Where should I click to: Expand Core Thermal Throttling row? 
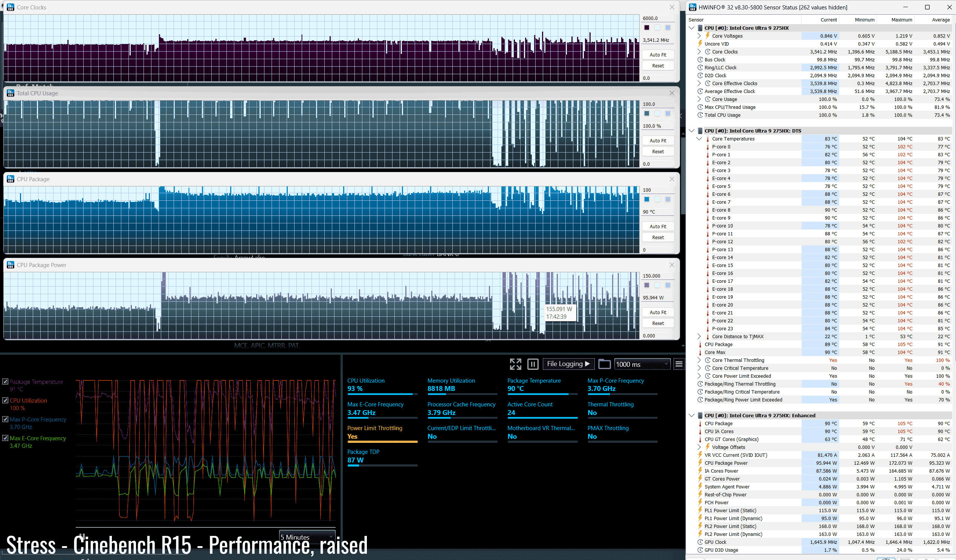(x=699, y=360)
